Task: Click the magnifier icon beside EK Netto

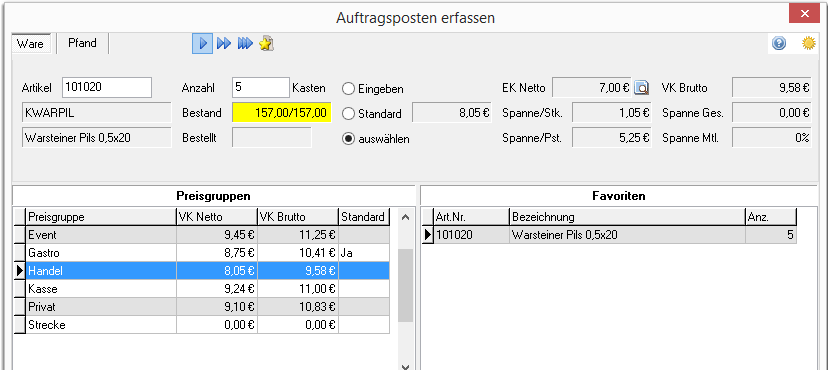Action: (x=641, y=88)
